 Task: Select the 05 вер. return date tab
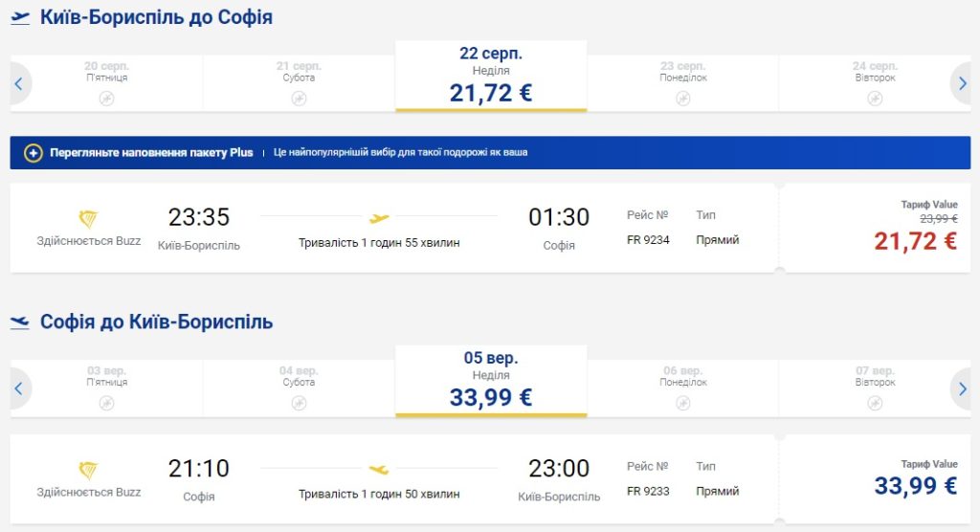pyautogui.click(x=491, y=381)
